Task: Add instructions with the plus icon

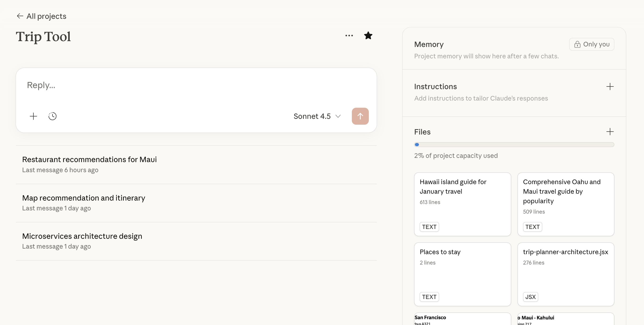Action: pos(610,86)
